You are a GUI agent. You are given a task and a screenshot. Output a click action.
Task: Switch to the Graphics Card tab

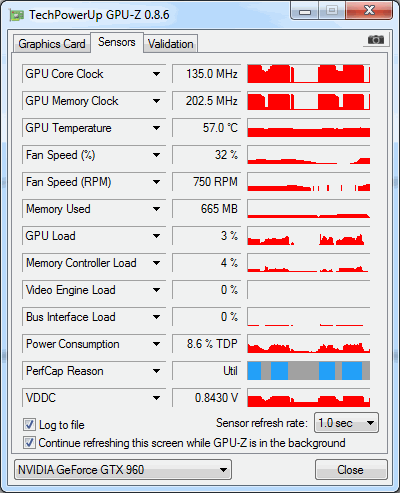pos(52,44)
